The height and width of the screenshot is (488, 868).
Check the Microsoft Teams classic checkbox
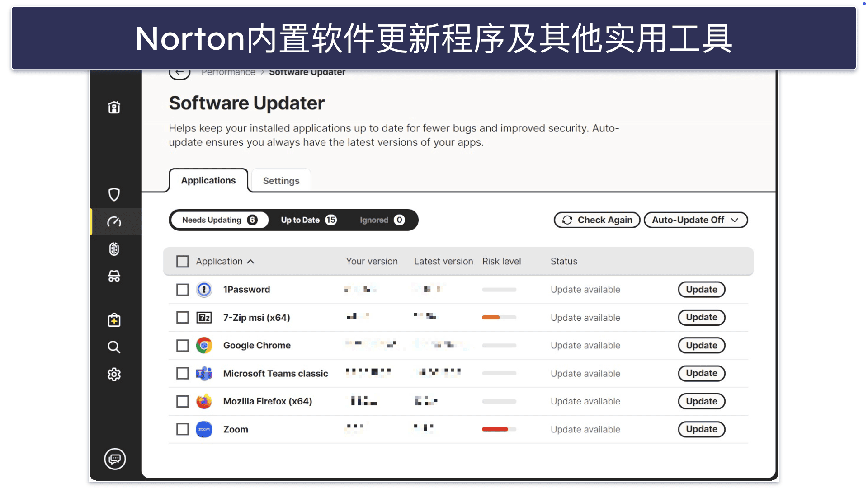183,374
